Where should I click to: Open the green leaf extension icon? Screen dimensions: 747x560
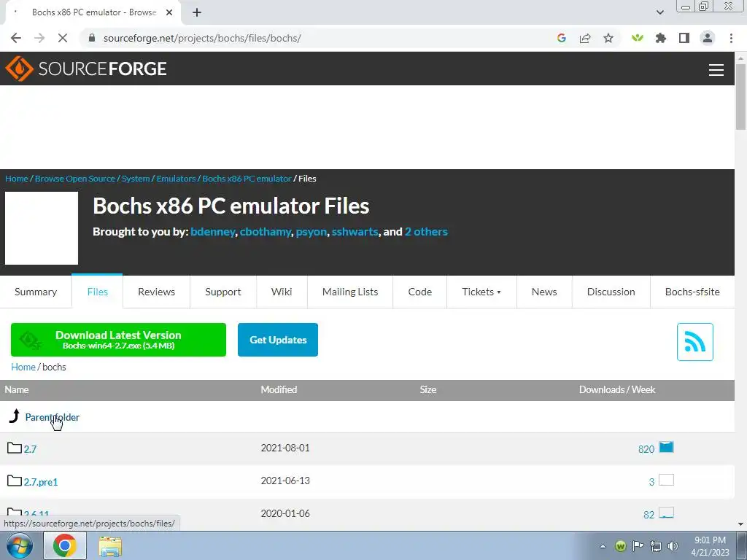click(638, 38)
